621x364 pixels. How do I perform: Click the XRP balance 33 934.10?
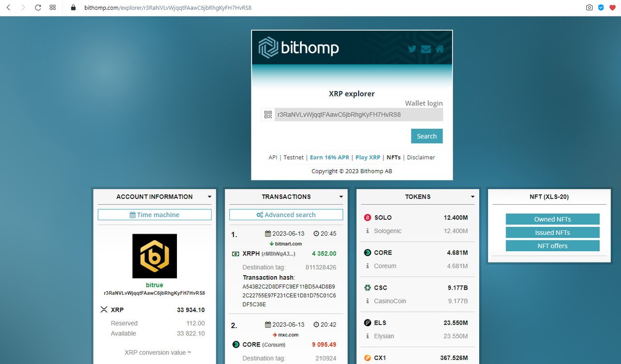click(x=190, y=310)
